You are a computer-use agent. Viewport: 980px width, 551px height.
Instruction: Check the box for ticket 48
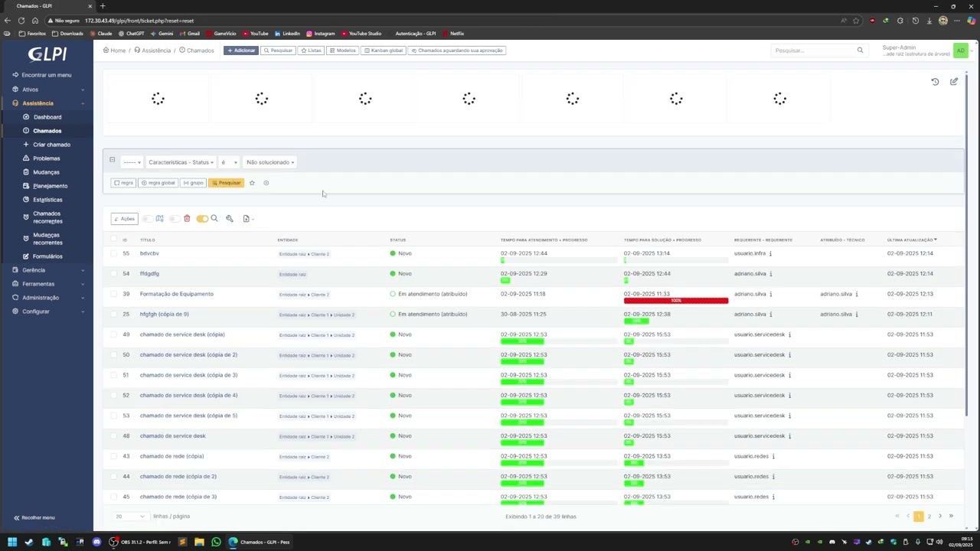pos(114,436)
